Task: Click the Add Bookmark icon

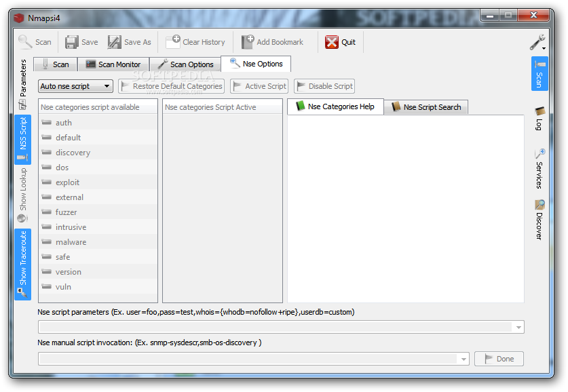Action: click(x=248, y=41)
